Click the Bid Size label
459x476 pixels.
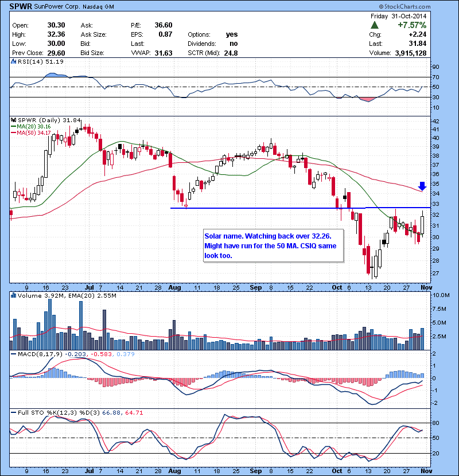click(92, 53)
